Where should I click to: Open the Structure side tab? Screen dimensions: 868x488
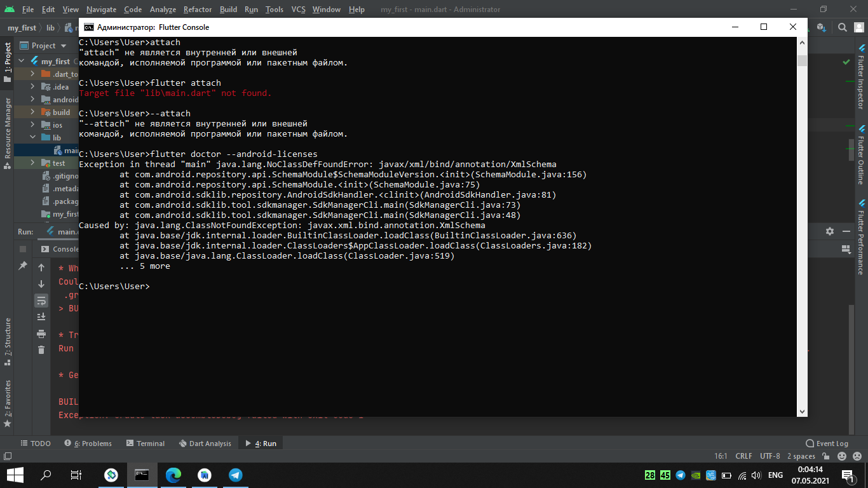(8, 342)
